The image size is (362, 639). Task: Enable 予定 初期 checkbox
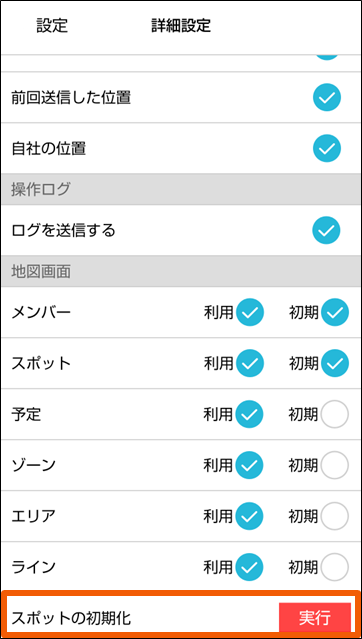pos(335,414)
